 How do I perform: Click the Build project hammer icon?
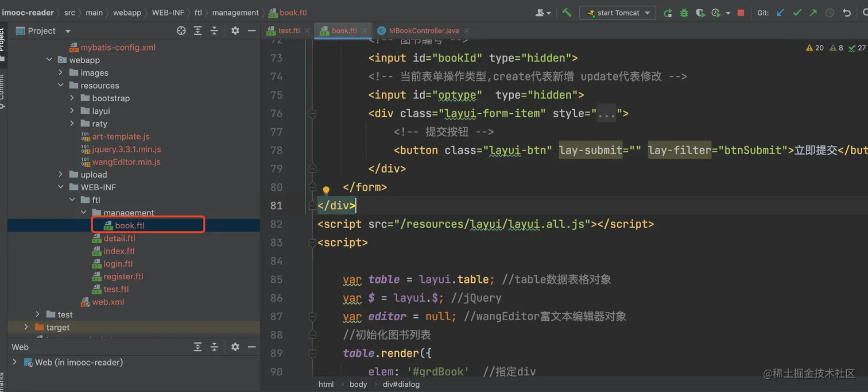[567, 13]
